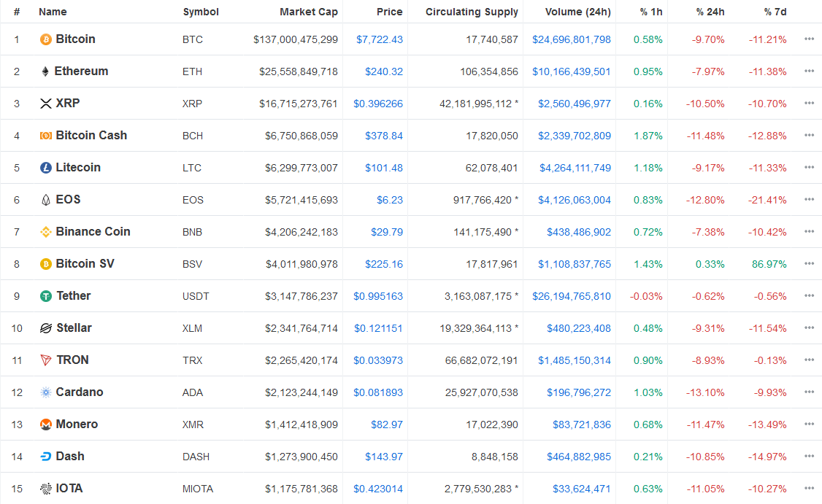Sort by the % 7d column header
The height and width of the screenshot is (504, 822).
tap(775, 12)
